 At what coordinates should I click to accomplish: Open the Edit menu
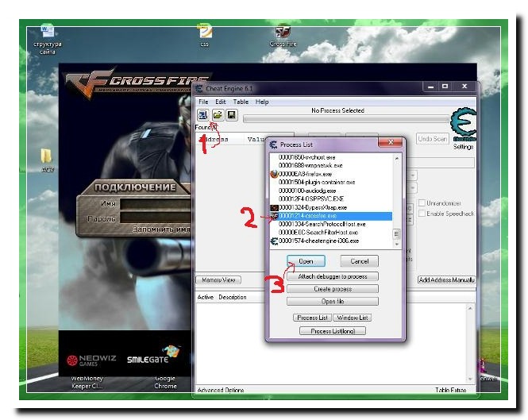tap(220, 102)
